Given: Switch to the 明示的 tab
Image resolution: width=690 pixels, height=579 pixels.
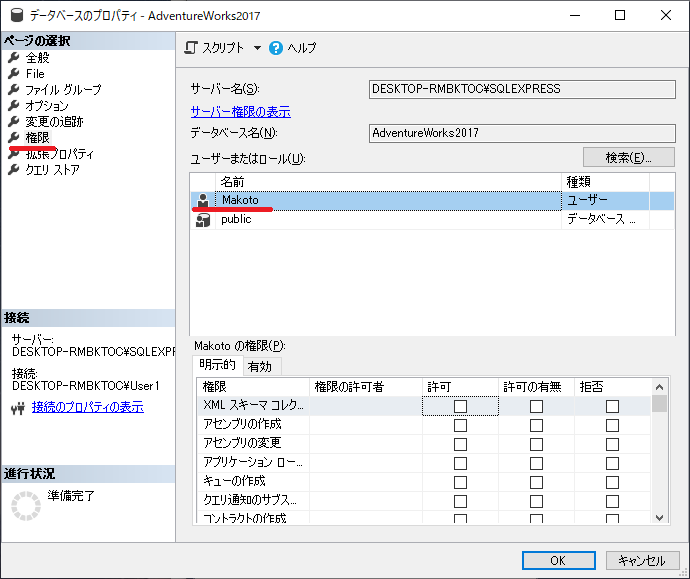Looking at the screenshot, I should click(x=217, y=365).
